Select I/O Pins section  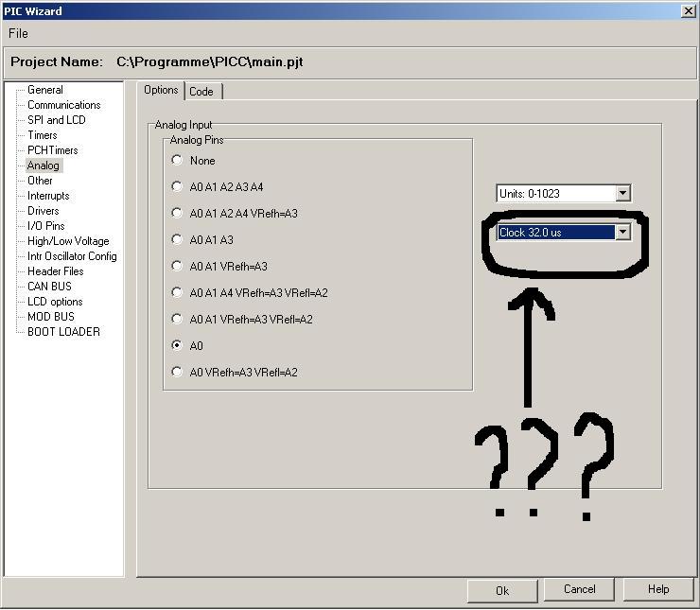(x=46, y=226)
